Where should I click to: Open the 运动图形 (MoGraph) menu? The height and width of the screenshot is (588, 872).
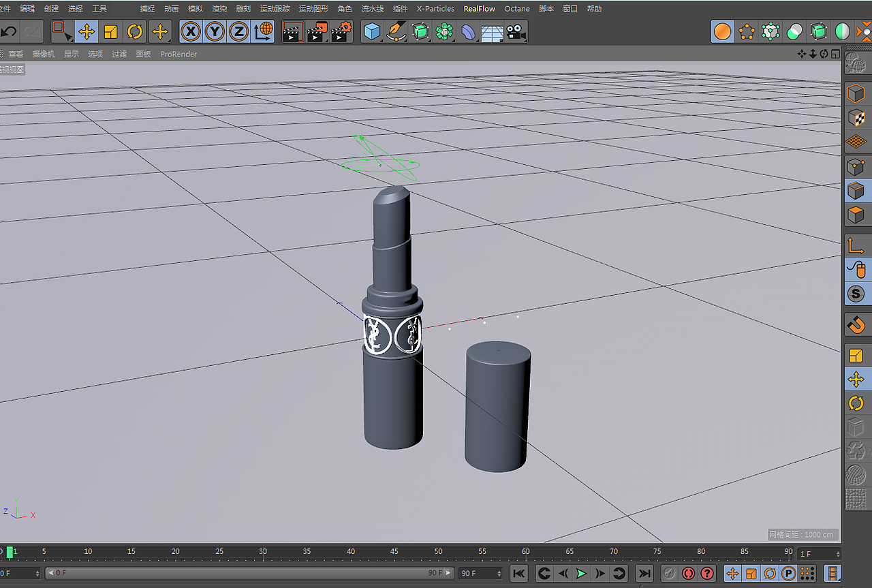click(313, 9)
